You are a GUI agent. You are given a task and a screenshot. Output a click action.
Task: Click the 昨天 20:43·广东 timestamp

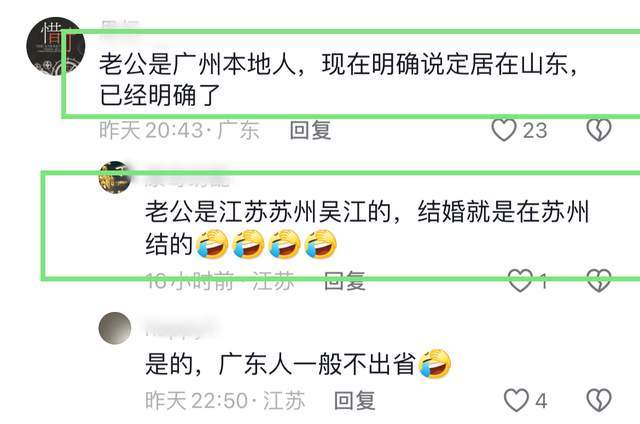pos(179,131)
